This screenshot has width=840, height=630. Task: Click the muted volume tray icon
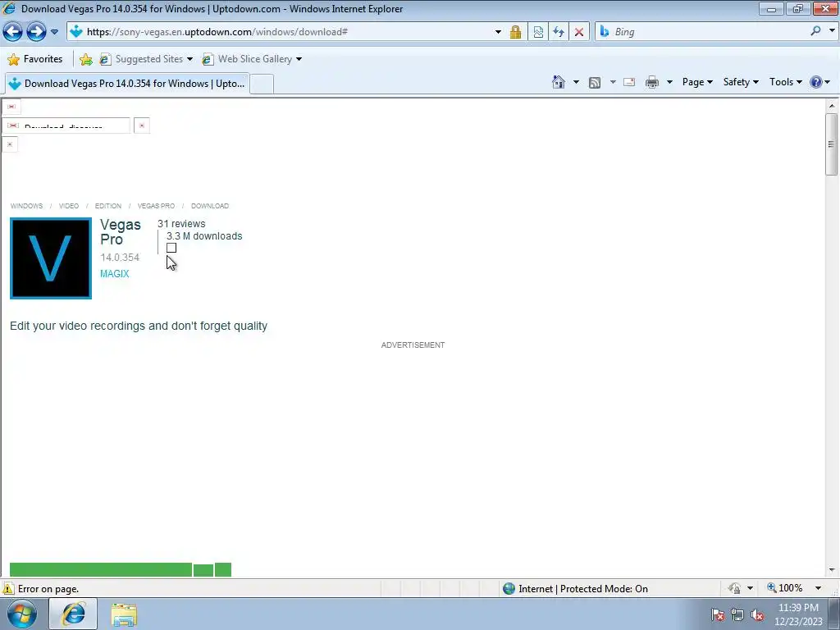(x=757, y=615)
